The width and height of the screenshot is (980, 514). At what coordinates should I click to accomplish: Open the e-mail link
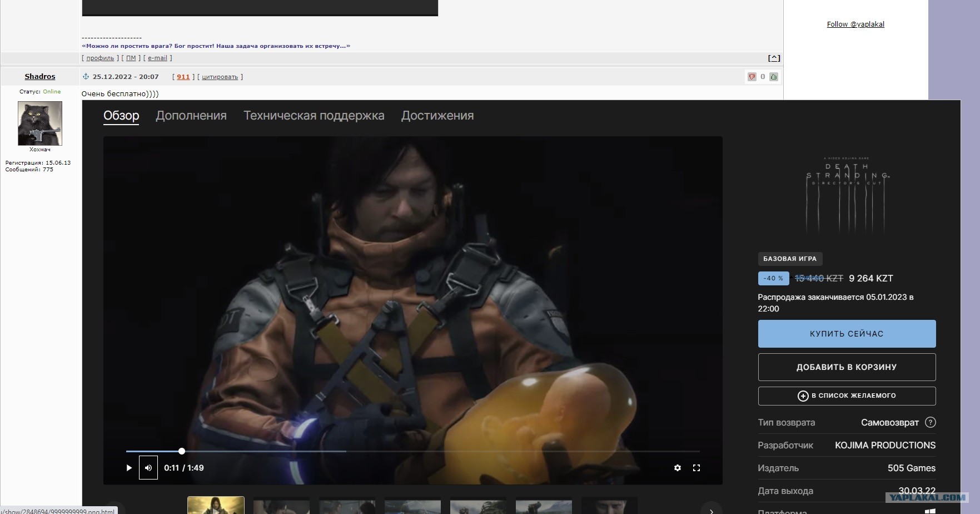[x=157, y=58]
